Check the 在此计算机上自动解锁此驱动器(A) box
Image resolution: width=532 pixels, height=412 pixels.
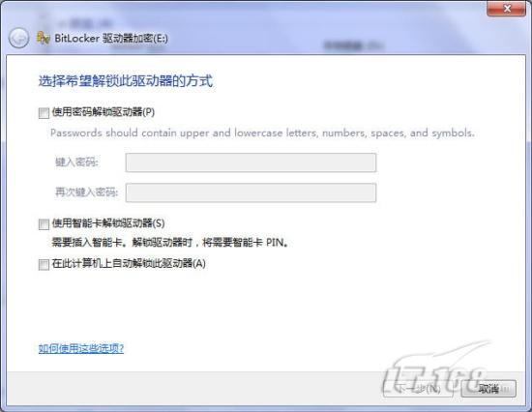[44, 264]
